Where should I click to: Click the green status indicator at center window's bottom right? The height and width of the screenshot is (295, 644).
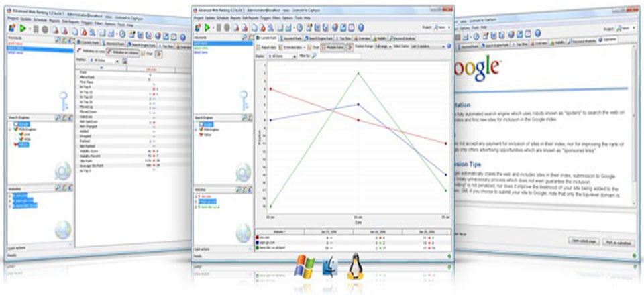point(449,256)
